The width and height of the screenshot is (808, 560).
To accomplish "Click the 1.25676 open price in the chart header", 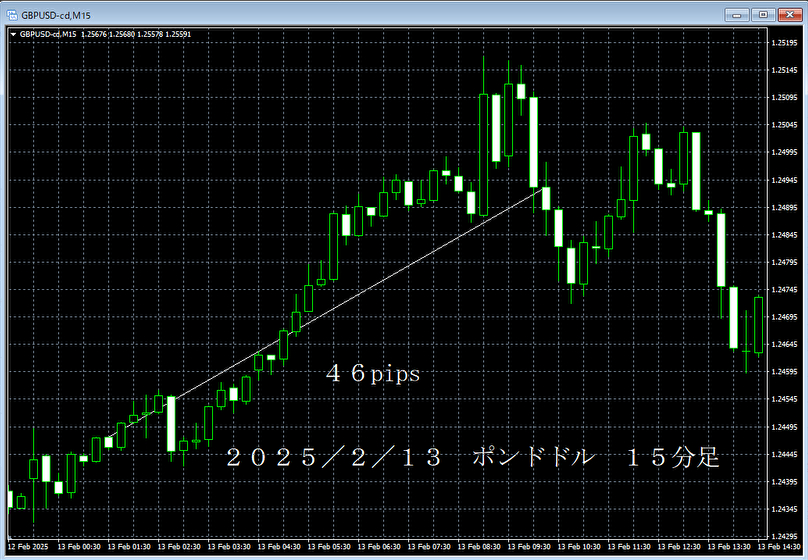I will coord(94,35).
